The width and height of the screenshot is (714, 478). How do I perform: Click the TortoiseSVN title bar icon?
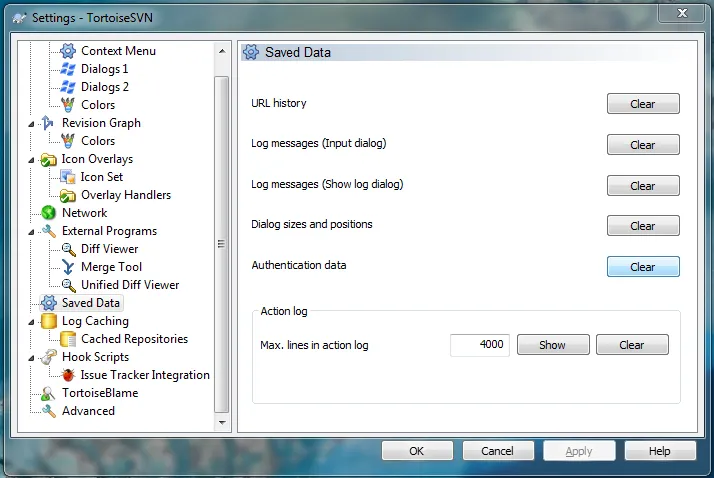pyautogui.click(x=19, y=18)
